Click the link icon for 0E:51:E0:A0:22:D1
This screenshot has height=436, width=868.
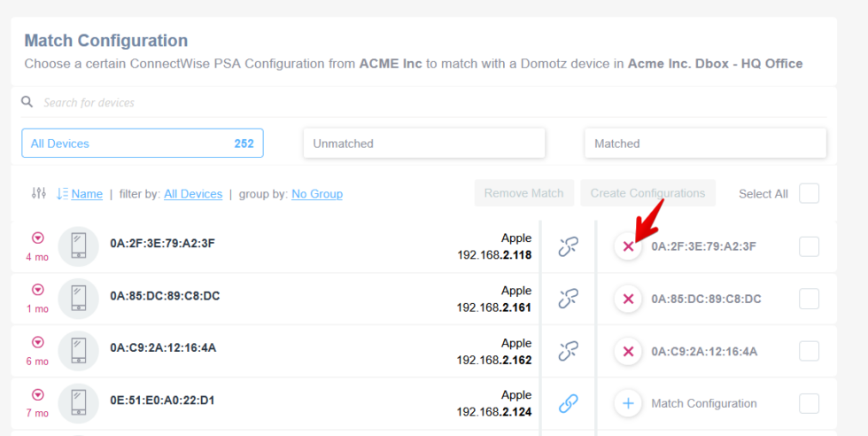point(568,404)
